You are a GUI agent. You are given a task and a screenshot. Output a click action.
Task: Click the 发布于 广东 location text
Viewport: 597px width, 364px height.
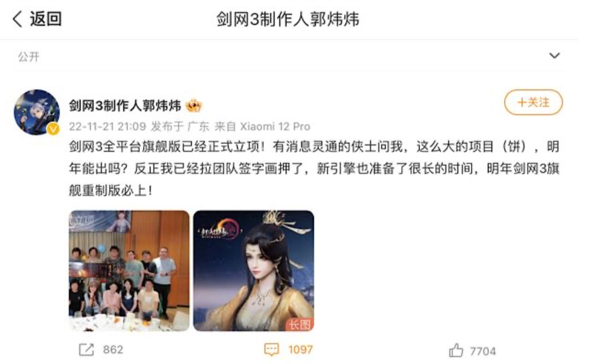[180, 126]
